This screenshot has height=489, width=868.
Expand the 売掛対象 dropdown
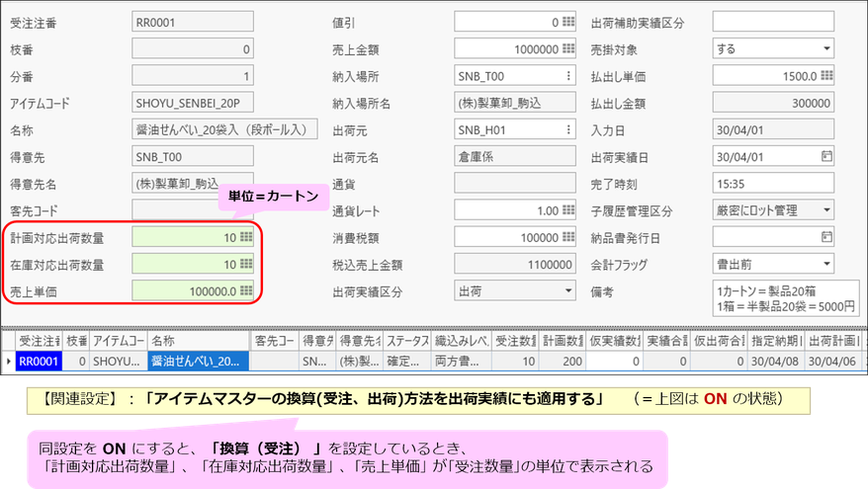tap(826, 48)
